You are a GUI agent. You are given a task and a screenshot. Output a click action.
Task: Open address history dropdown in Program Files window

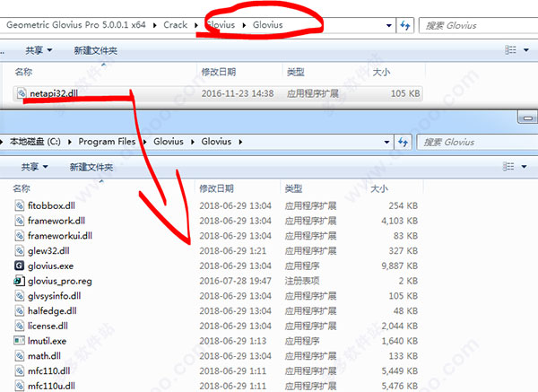pos(386,142)
